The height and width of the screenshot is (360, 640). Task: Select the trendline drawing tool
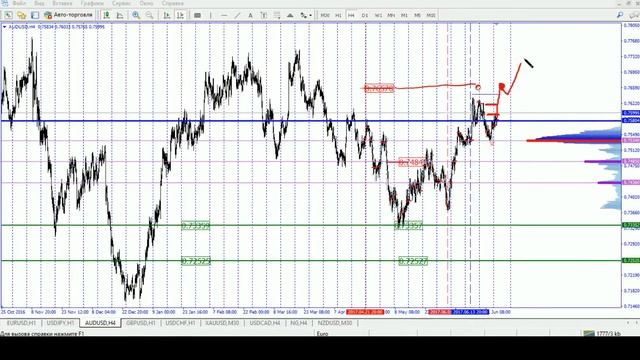point(237,15)
